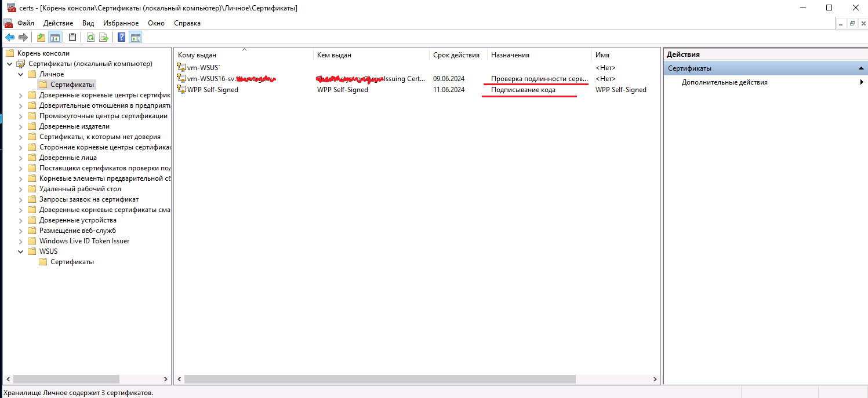Toggle the console tree pane icon
Screen dimensions: 868x398
click(x=55, y=36)
